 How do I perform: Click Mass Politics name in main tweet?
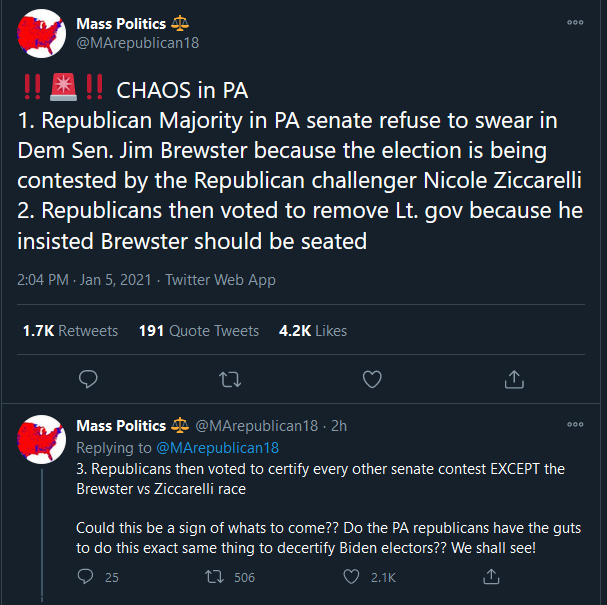(x=122, y=23)
